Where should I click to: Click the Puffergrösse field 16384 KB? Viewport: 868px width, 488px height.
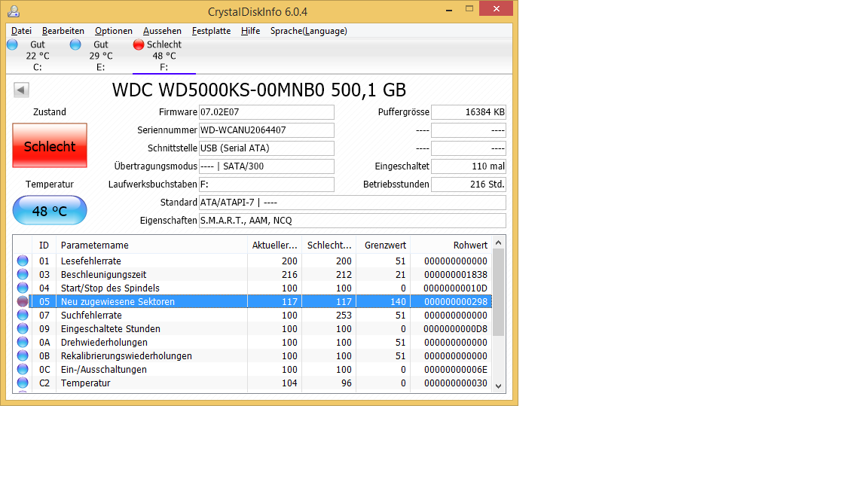coord(469,111)
